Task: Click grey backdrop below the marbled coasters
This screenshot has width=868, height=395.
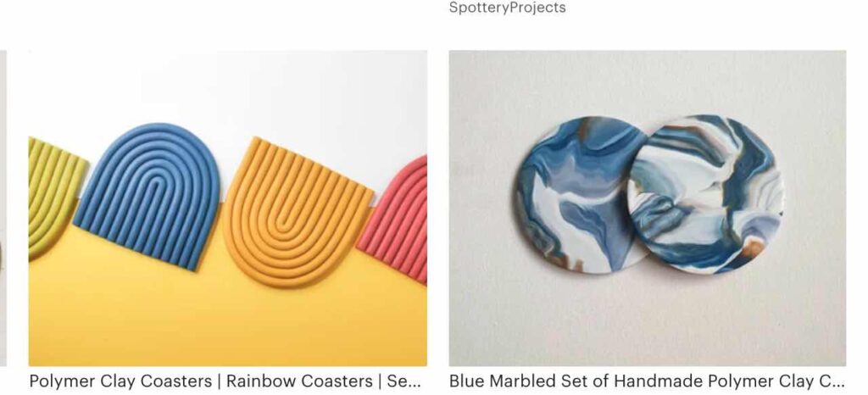Action: (x=647, y=321)
